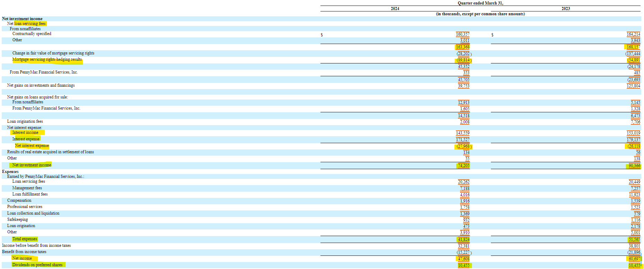Click the highlighted 'Interest income' label
This screenshot has height=269, width=644.
(x=25, y=132)
